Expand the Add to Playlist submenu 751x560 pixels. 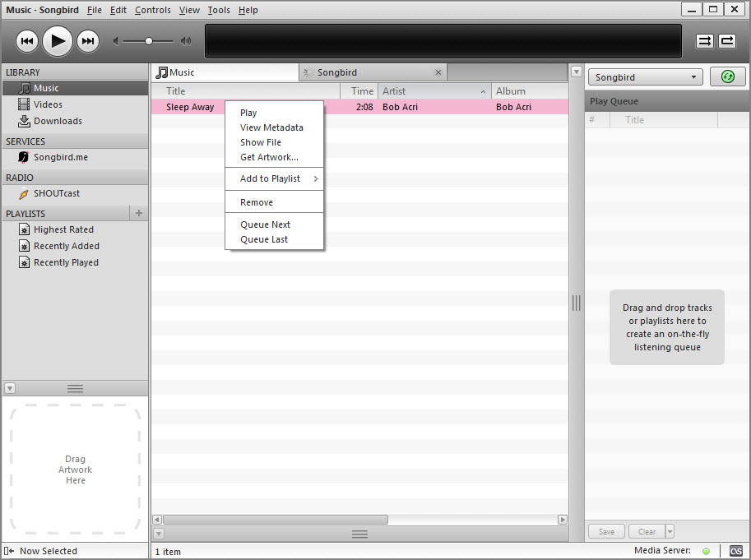[275, 179]
